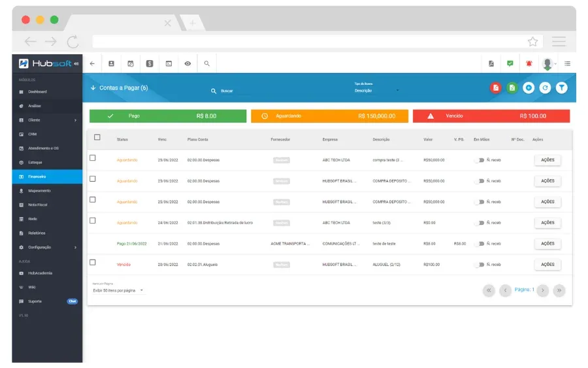Click the orange Aguardando R$ 150,000.00 card
The width and height of the screenshot is (588, 368).
click(330, 116)
